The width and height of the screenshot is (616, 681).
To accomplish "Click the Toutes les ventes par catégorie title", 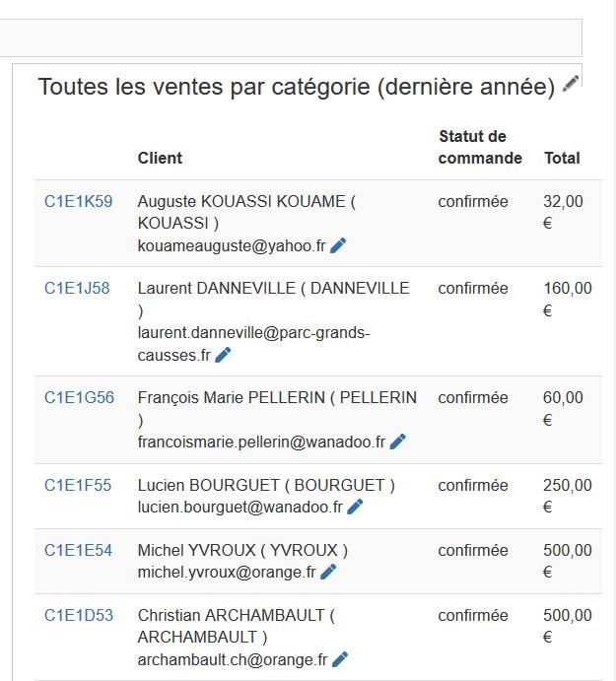I will pos(297,87).
